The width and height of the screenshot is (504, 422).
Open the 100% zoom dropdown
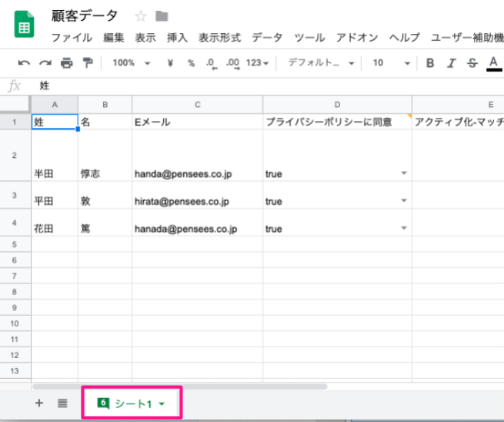click(131, 63)
